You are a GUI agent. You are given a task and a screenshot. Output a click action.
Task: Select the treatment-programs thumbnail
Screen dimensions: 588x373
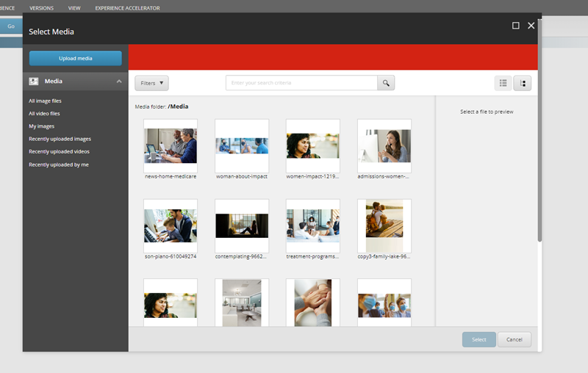click(313, 226)
